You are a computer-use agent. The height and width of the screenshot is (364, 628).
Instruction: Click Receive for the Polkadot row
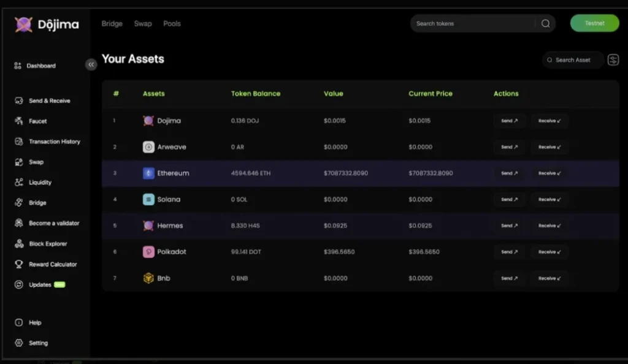pyautogui.click(x=549, y=252)
